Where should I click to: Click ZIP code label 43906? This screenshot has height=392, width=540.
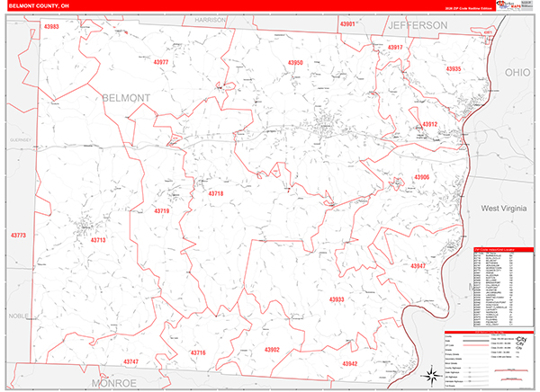[421, 177]
